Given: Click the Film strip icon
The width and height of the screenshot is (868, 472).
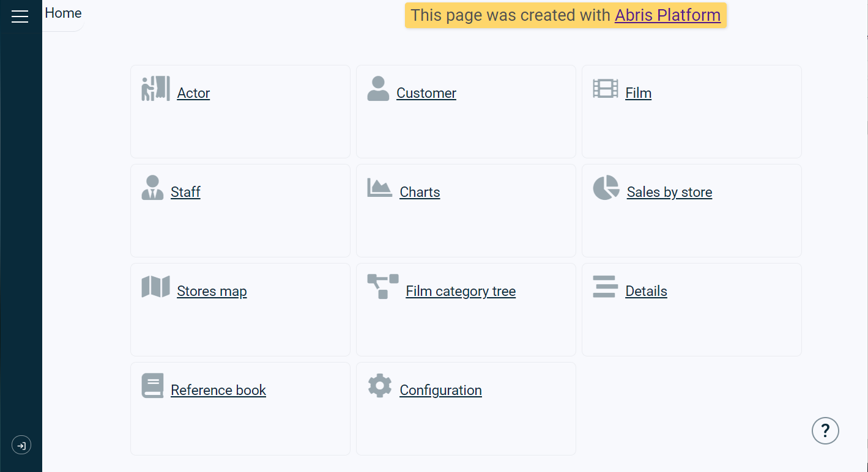Looking at the screenshot, I should tap(605, 89).
